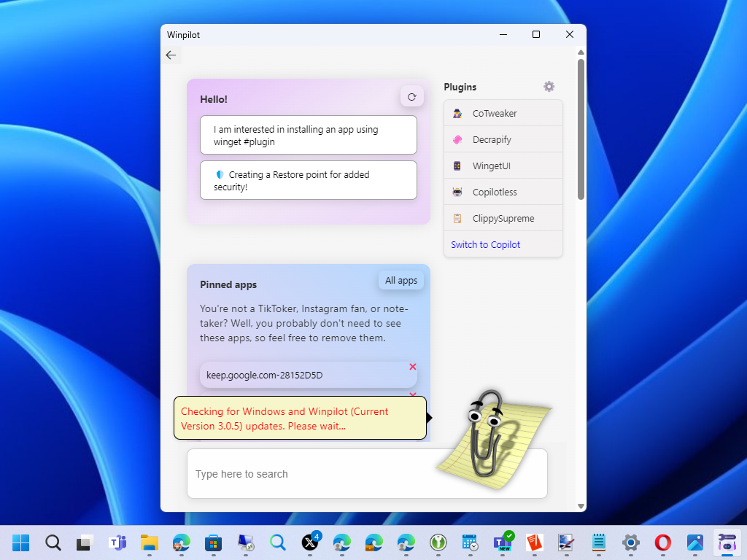Maximize the Winpilot window
Viewport: 747px width, 560px height.
[x=536, y=34]
